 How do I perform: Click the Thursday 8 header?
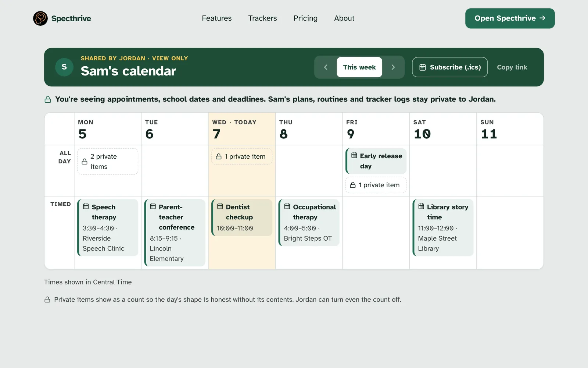tap(309, 129)
